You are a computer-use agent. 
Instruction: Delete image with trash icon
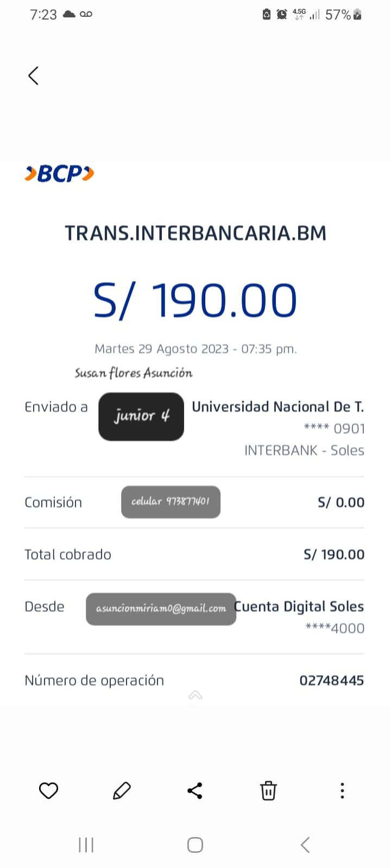pyautogui.click(x=268, y=790)
